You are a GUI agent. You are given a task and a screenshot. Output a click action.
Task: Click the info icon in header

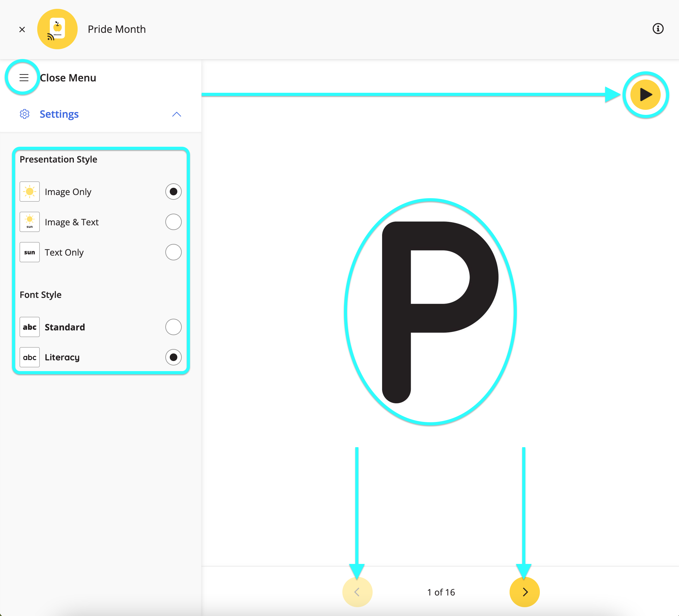point(658,29)
